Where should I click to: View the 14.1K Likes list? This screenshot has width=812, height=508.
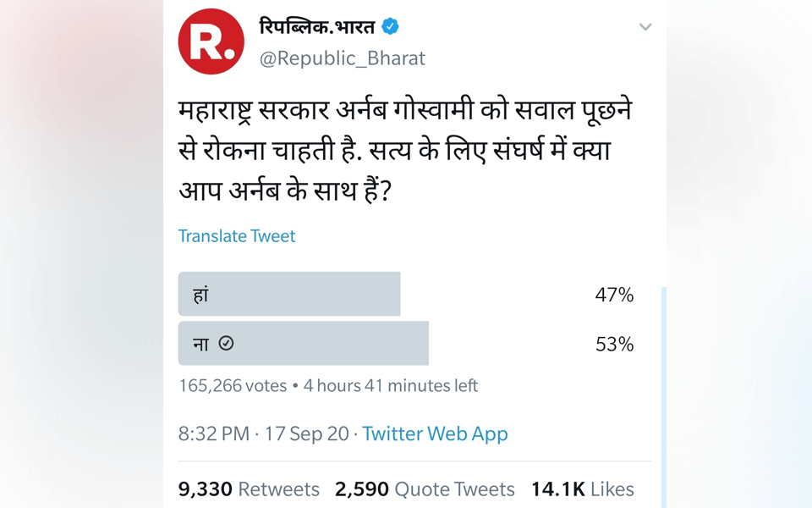click(x=582, y=489)
